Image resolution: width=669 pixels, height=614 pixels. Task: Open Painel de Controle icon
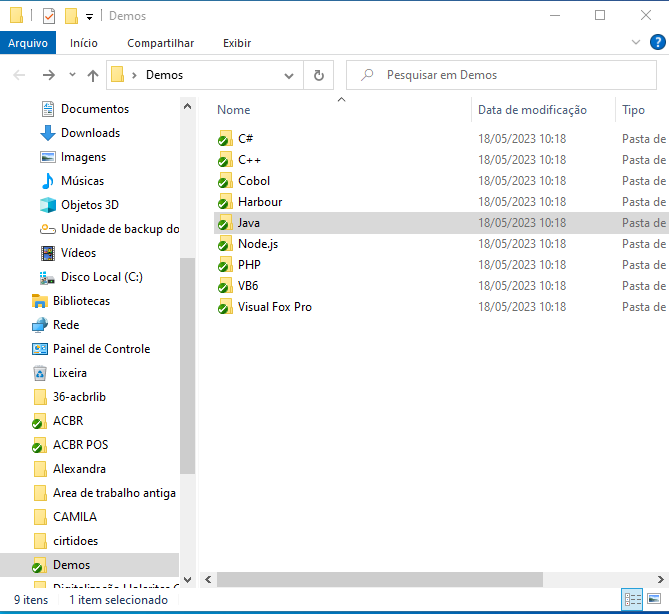click(40, 349)
